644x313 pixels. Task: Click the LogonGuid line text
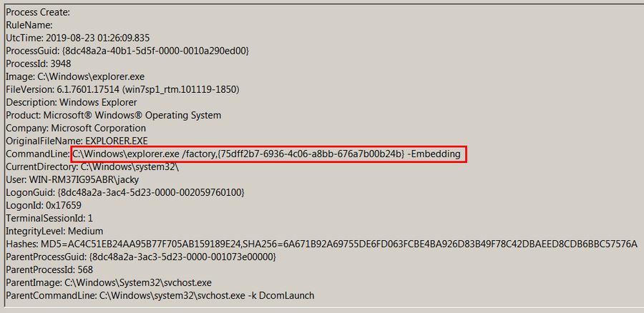[125, 192]
